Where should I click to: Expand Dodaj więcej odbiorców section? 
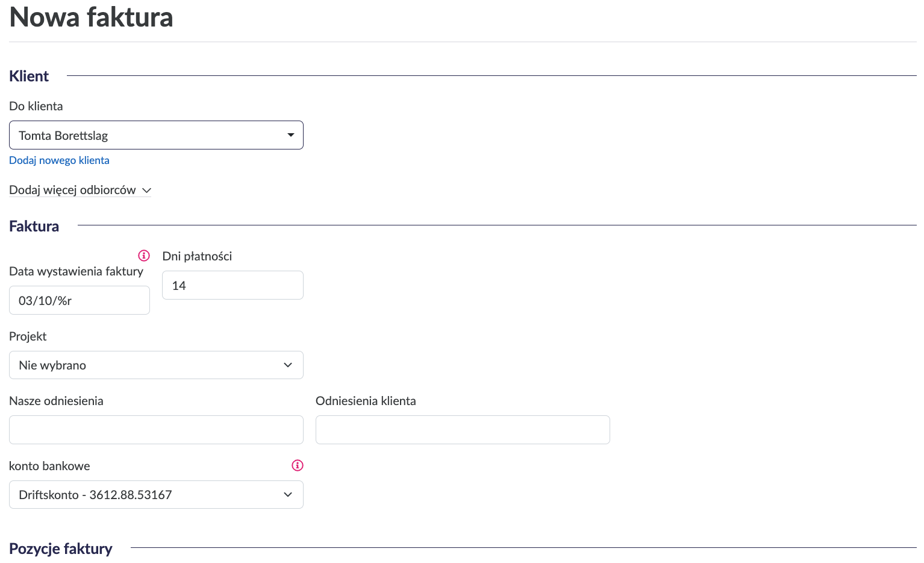(73, 190)
